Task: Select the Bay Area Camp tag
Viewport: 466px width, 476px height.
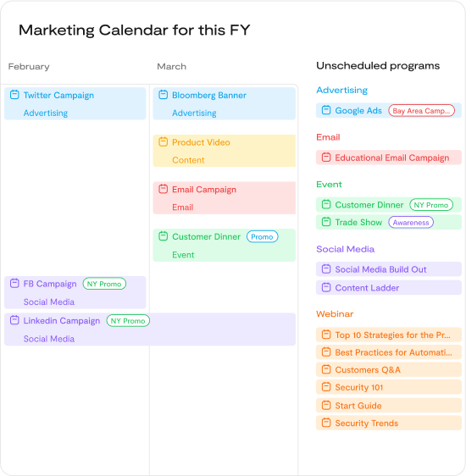Action: click(x=421, y=110)
